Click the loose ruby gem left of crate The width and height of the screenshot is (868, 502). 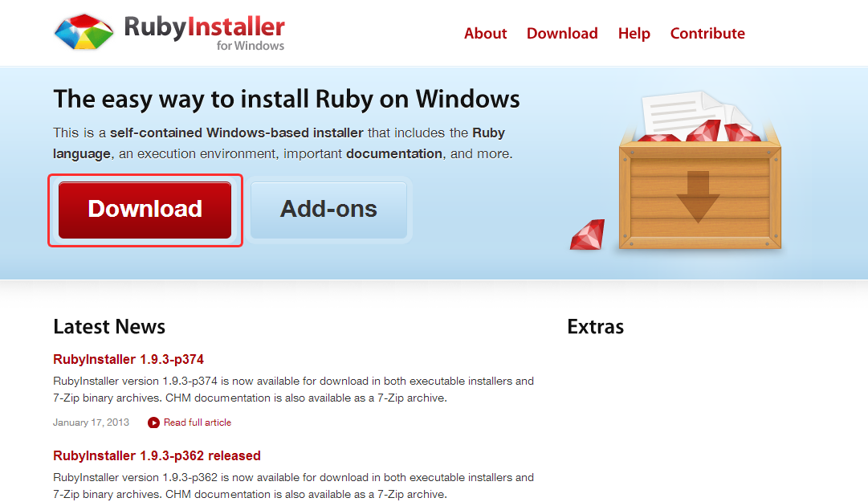coord(588,235)
